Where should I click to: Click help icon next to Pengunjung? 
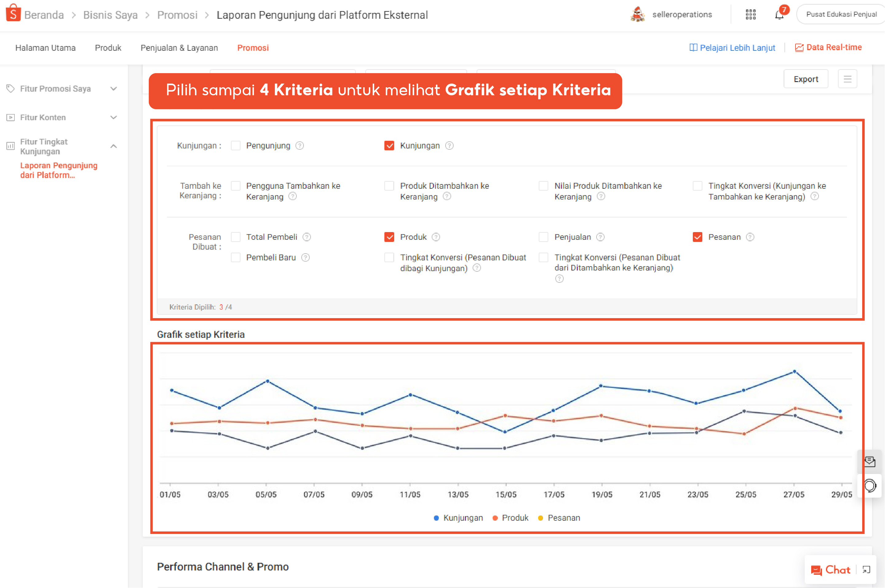tap(300, 145)
